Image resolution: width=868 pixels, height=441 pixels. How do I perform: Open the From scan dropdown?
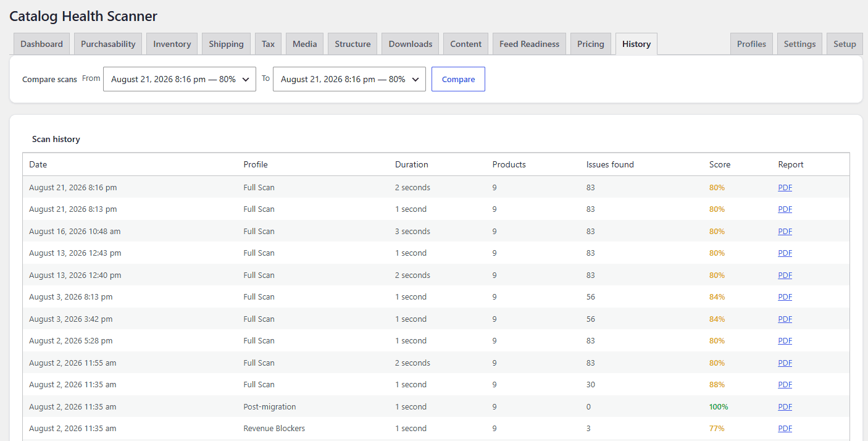point(179,79)
